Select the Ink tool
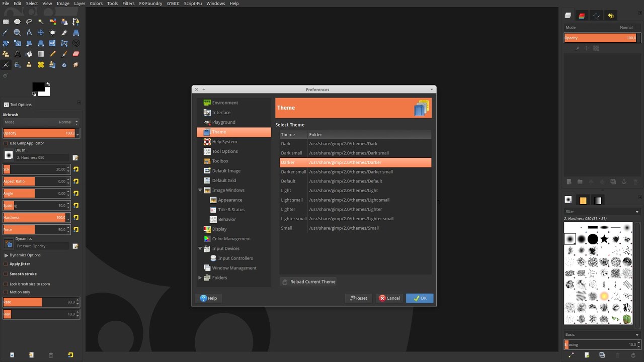Image resolution: width=644 pixels, height=362 pixels. 17,65
